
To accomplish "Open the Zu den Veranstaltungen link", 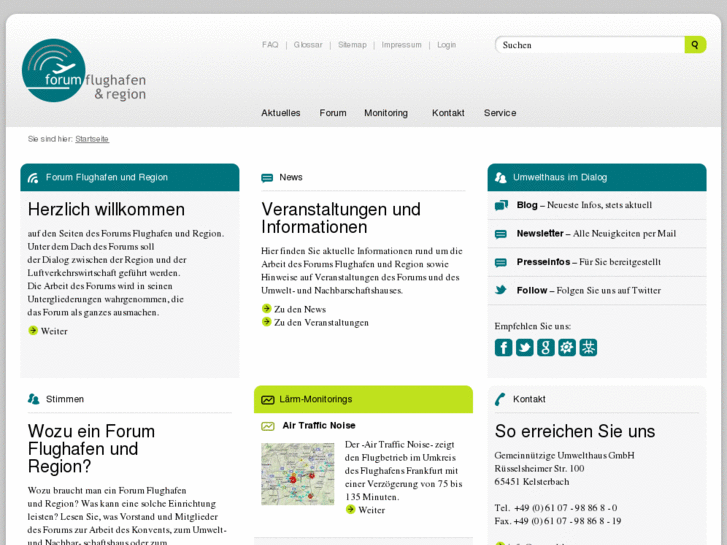I will (321, 322).
